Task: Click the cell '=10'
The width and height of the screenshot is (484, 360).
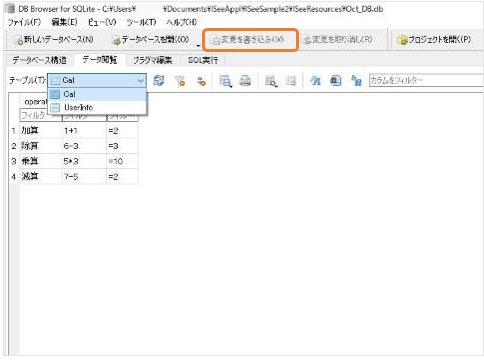Action: (122, 161)
